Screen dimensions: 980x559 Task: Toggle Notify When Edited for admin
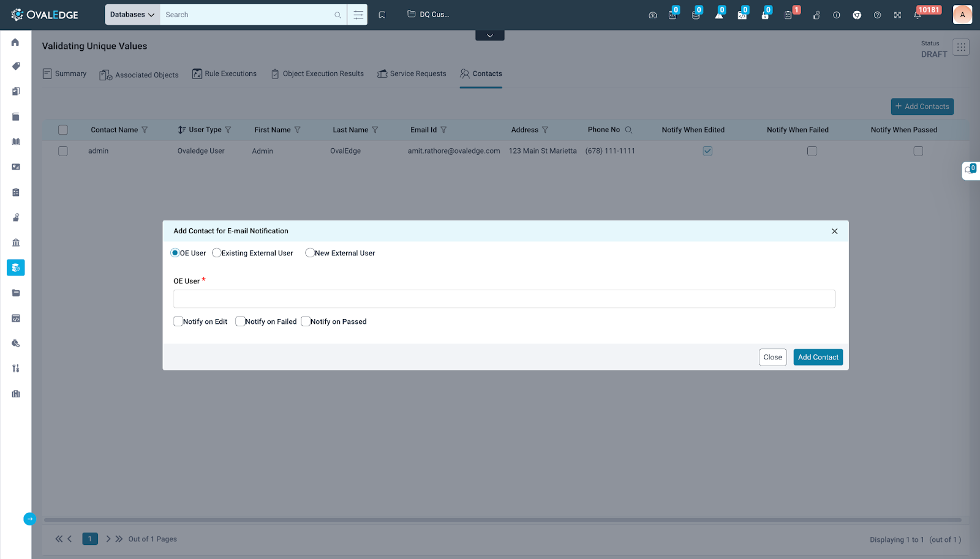tap(707, 151)
